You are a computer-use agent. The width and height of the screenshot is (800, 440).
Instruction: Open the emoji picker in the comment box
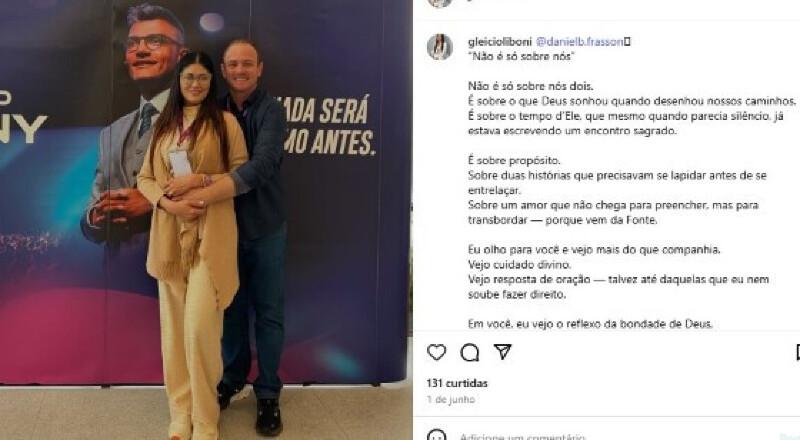tap(436, 436)
